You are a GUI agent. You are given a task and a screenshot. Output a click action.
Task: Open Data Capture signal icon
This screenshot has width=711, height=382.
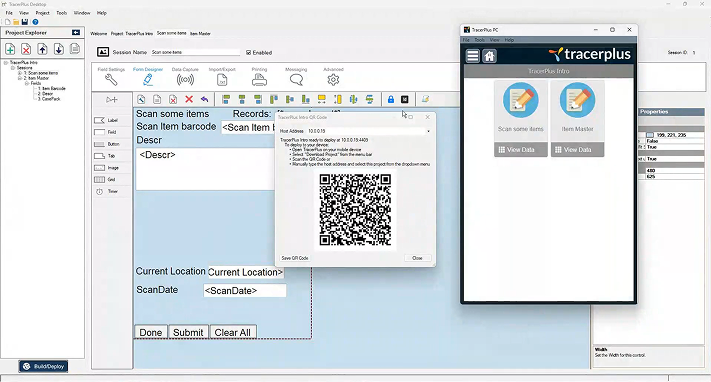click(x=185, y=80)
